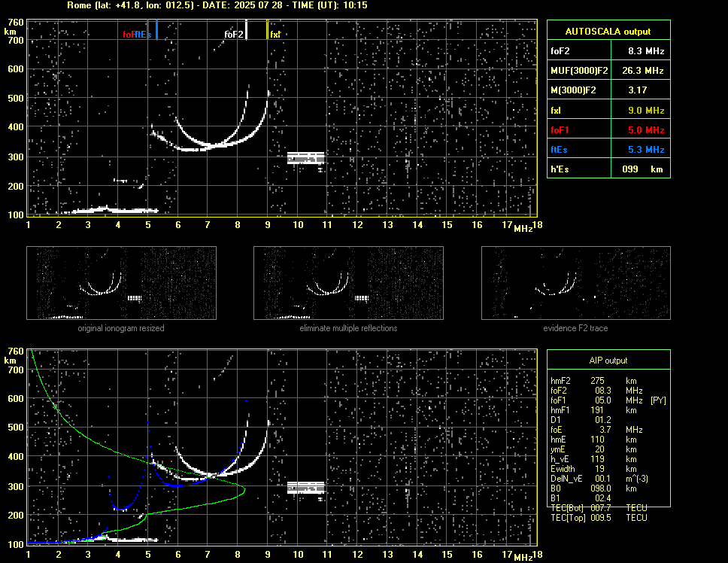This screenshot has width=728, height=563.
Task: Select the yellow 9.0 MHz fxI value
Action: (646, 111)
